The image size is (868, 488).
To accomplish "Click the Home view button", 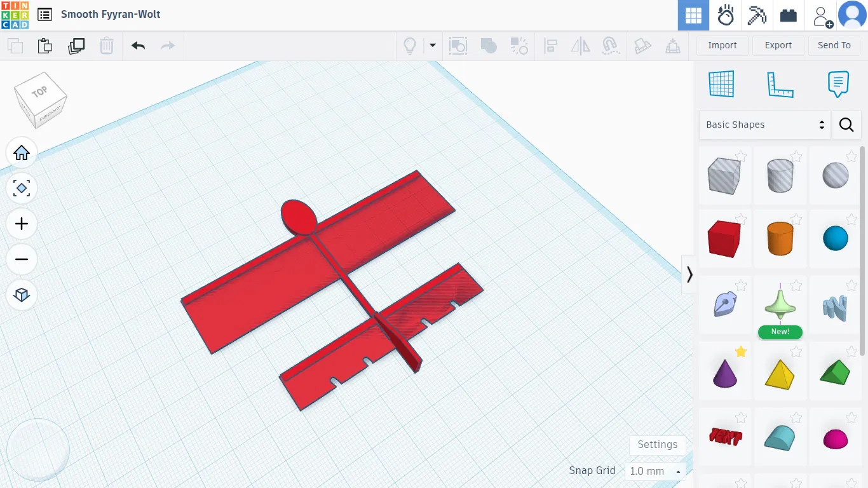I will pos(22,153).
